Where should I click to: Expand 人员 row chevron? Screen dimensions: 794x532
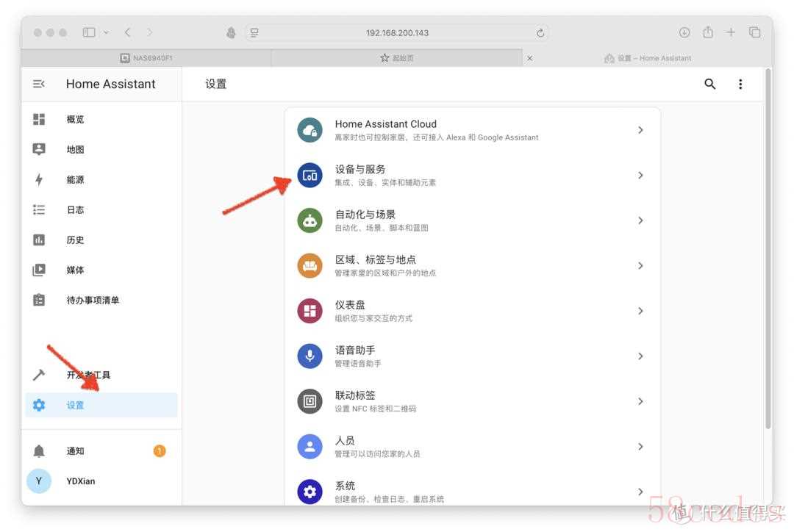(x=640, y=447)
